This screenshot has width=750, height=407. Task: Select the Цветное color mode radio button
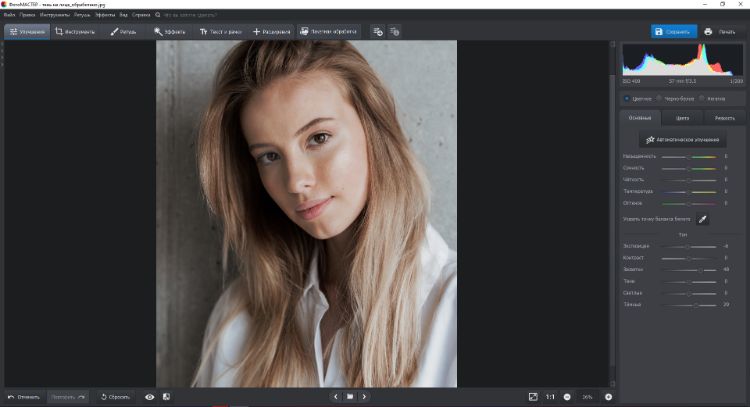point(627,99)
